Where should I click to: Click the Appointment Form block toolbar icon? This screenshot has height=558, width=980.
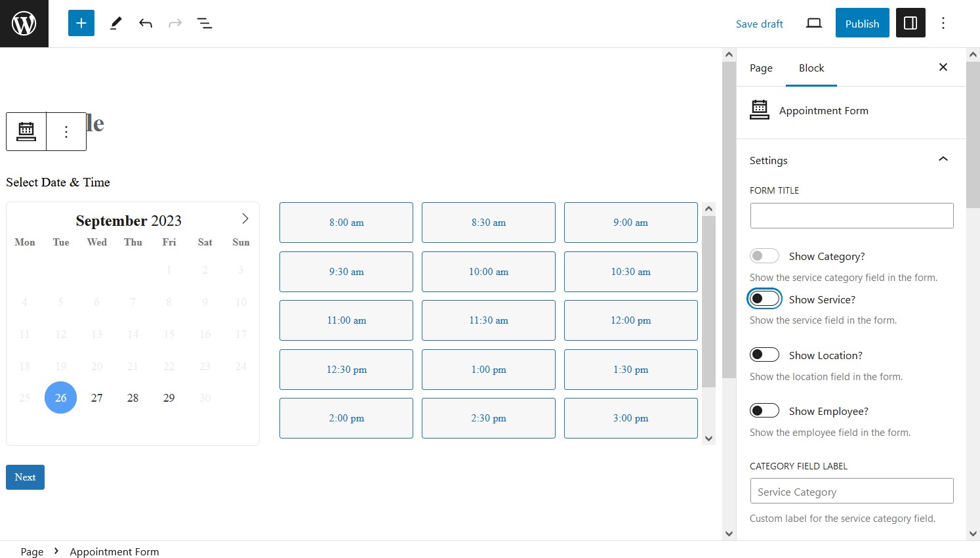(x=26, y=131)
